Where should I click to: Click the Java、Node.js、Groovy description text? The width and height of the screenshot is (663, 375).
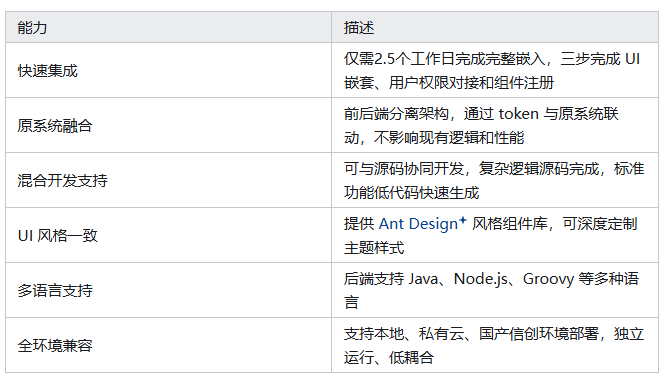coord(491,290)
